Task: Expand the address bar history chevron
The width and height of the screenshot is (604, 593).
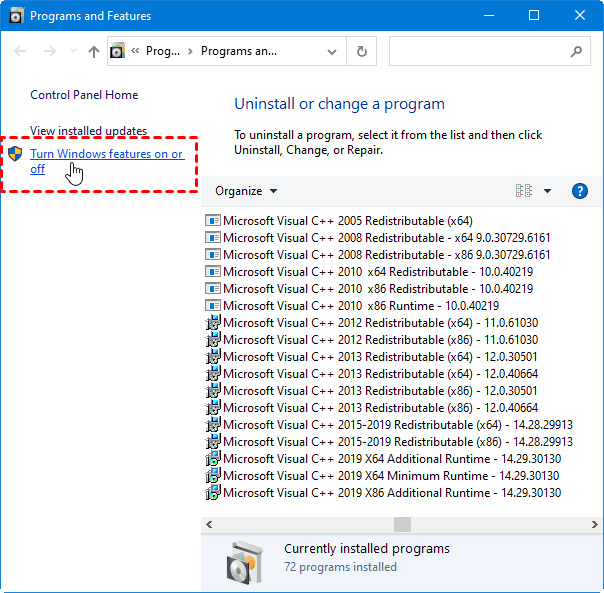Action: tap(332, 52)
